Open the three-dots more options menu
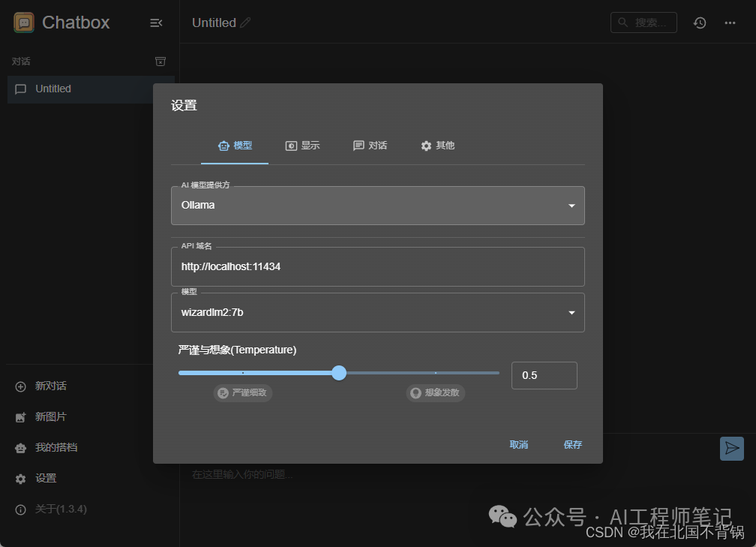Viewport: 756px width, 547px height. point(730,23)
